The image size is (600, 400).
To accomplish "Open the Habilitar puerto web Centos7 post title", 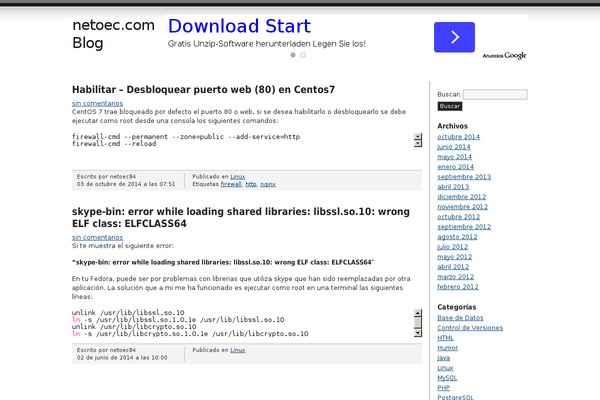I will tap(203, 90).
